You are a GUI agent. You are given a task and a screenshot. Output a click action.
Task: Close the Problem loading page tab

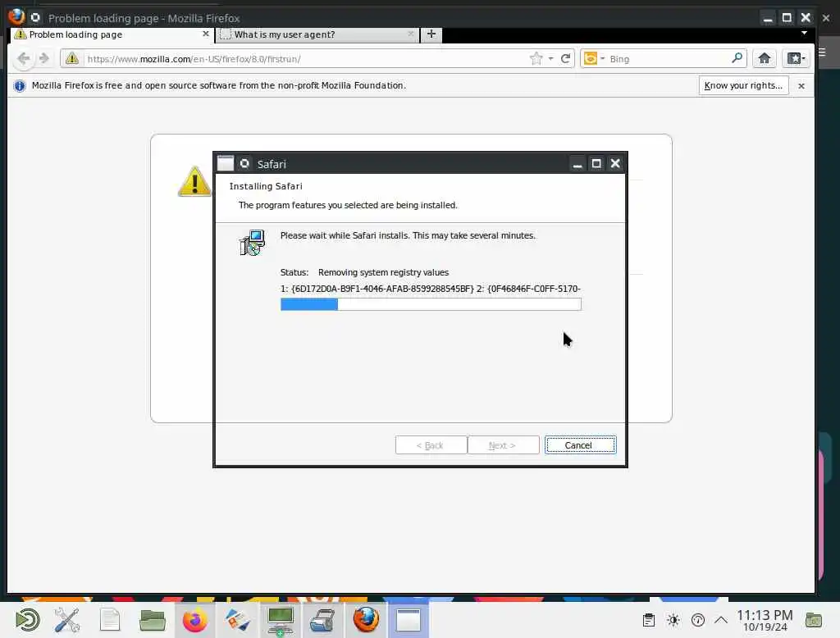[206, 34]
